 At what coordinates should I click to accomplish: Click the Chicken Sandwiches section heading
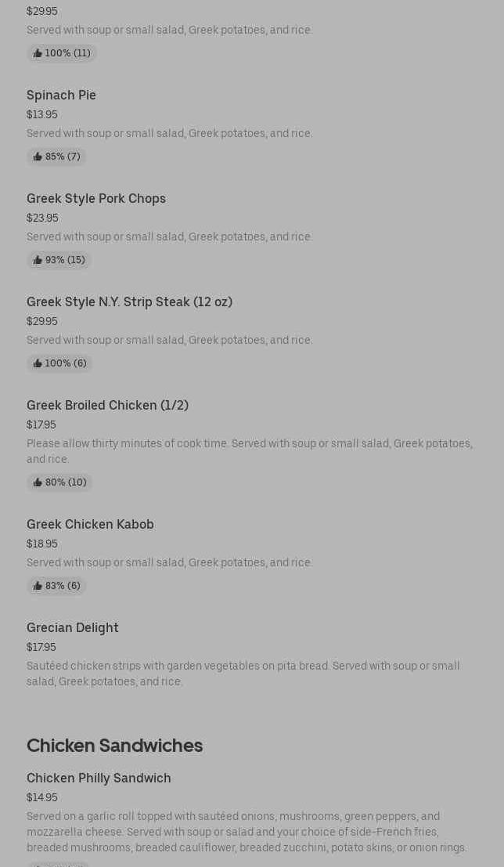pyautogui.click(x=114, y=745)
